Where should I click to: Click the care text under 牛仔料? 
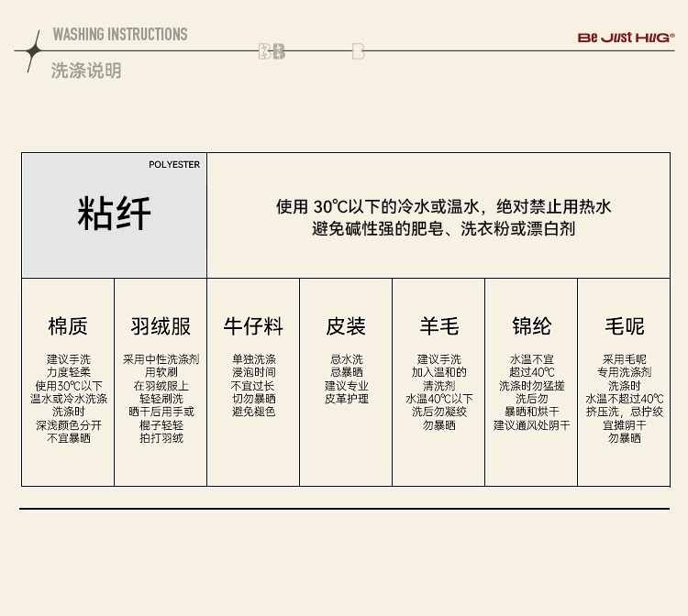tap(253, 386)
